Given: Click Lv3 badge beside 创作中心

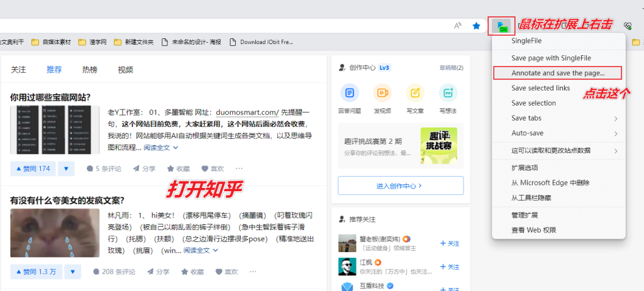Looking at the screenshot, I should point(384,68).
